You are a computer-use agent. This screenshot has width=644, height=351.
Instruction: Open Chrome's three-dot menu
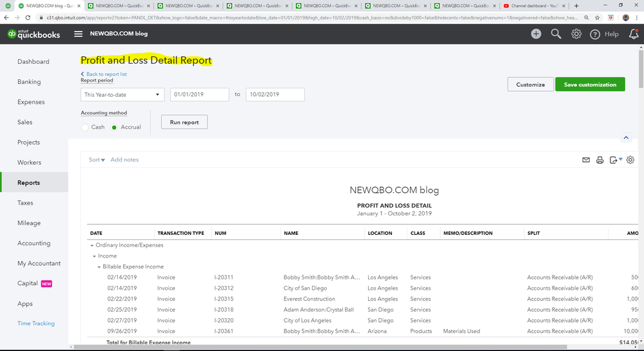pyautogui.click(x=637, y=17)
